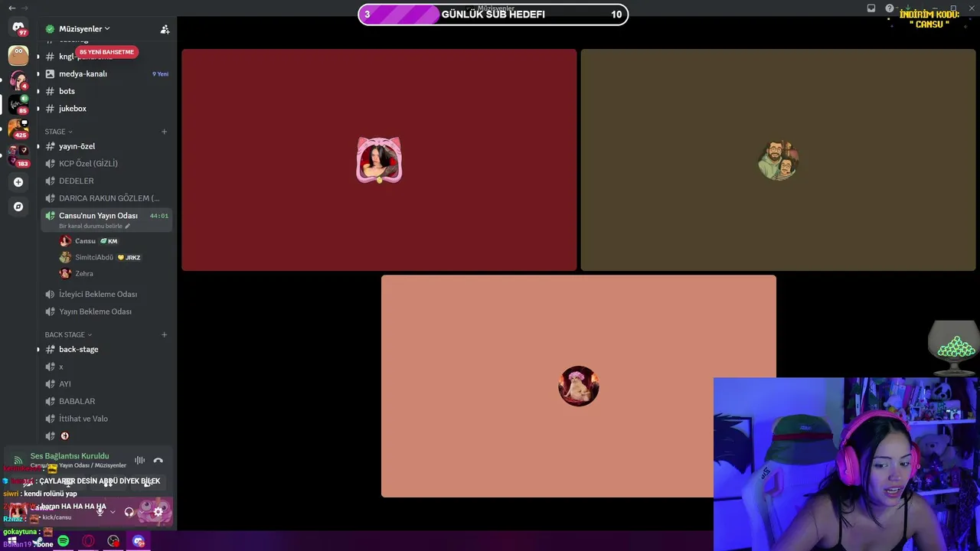The height and width of the screenshot is (551, 980).
Task: Open Spotify from Windows taskbar
Action: (64, 541)
